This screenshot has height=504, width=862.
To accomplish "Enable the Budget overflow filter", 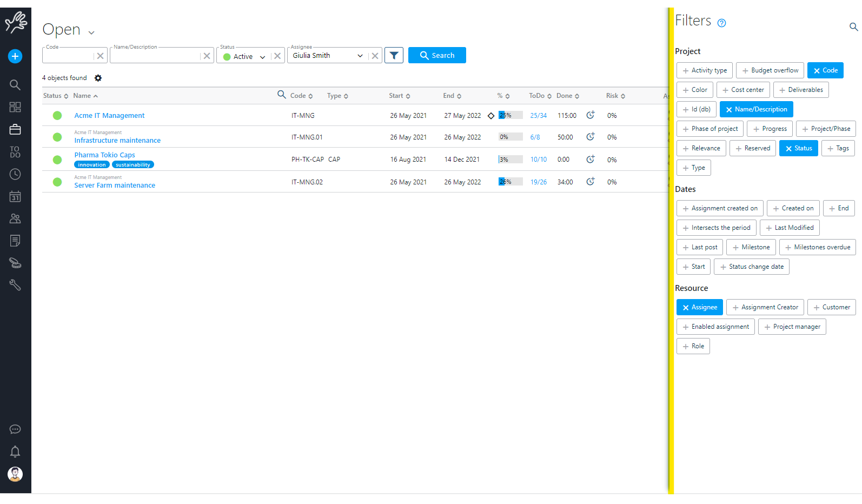I will [x=770, y=70].
